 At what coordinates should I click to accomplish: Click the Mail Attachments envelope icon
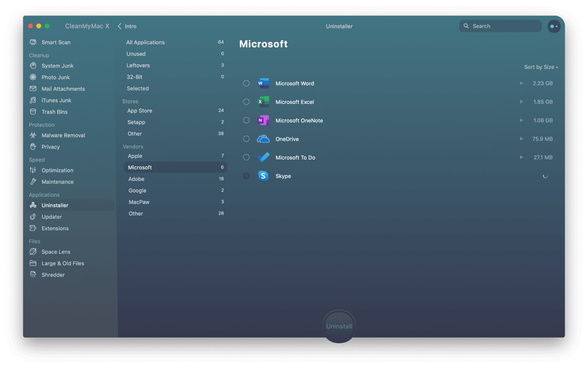(33, 89)
